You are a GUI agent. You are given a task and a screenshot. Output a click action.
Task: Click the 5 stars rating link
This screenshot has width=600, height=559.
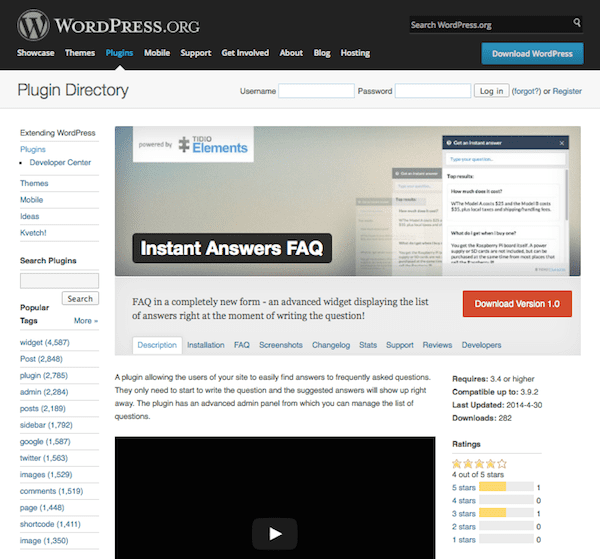tap(463, 487)
